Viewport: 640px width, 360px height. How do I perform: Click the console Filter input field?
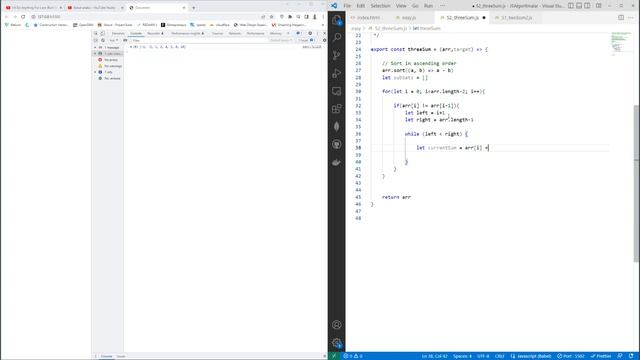pos(199,40)
